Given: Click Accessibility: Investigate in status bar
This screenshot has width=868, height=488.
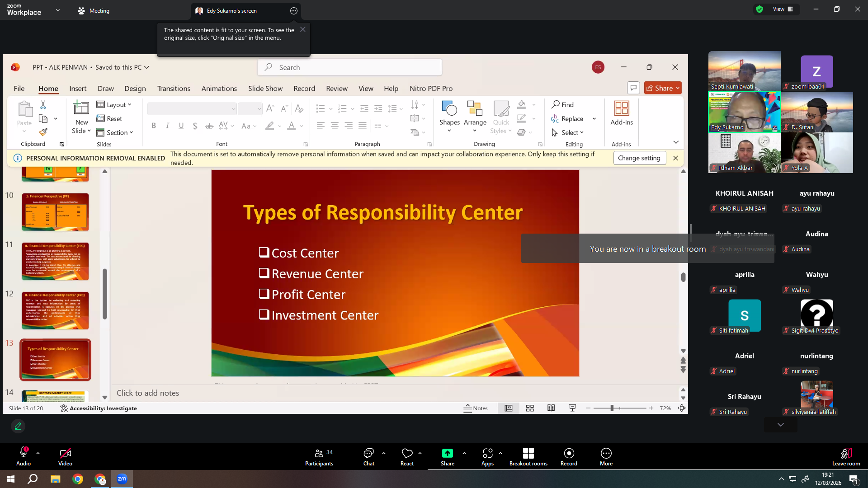Looking at the screenshot, I should pos(99,408).
